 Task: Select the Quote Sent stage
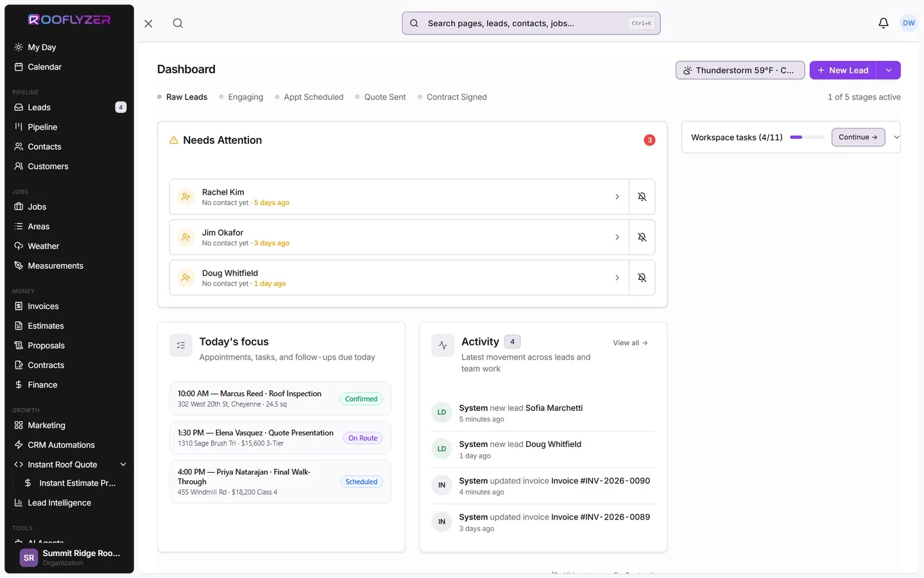(x=381, y=97)
